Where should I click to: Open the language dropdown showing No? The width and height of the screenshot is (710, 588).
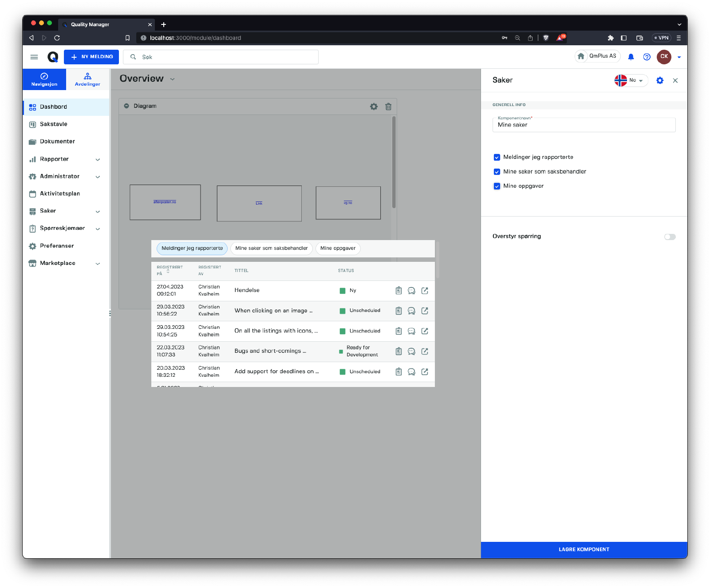click(631, 80)
